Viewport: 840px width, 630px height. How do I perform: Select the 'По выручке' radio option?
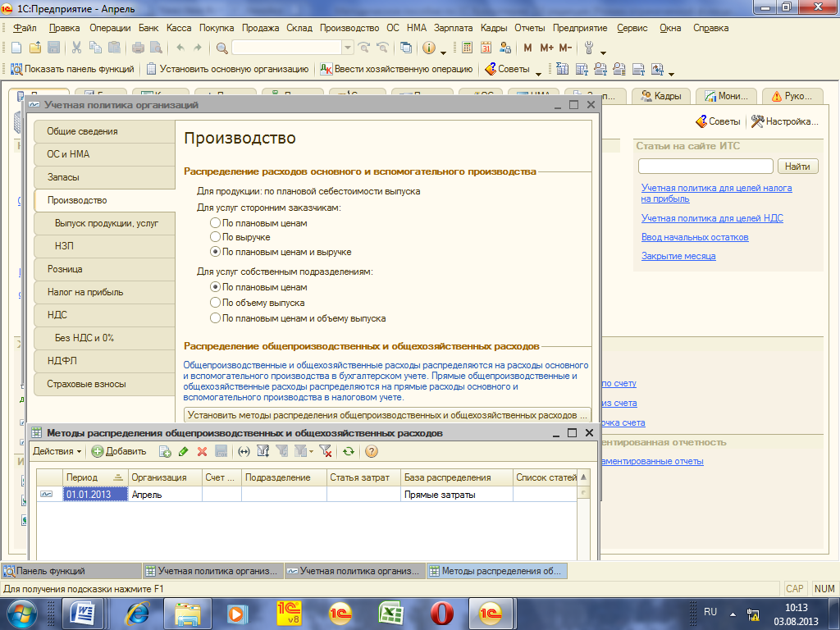(215, 237)
